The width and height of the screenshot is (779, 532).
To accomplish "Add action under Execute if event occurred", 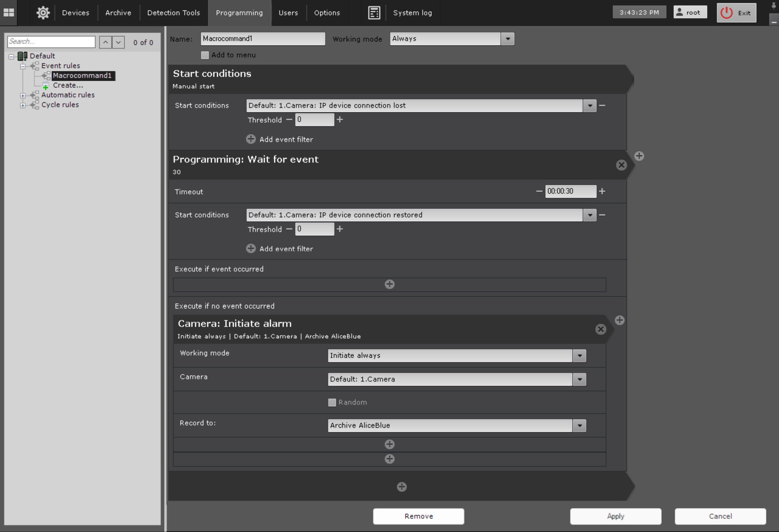I will tap(389, 284).
